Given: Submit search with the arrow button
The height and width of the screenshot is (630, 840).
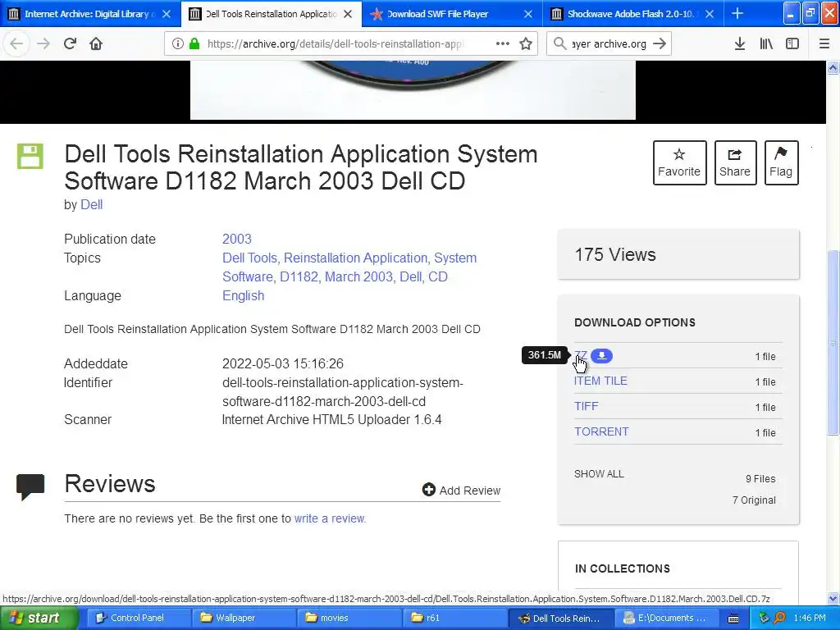Looking at the screenshot, I should pyautogui.click(x=660, y=43).
